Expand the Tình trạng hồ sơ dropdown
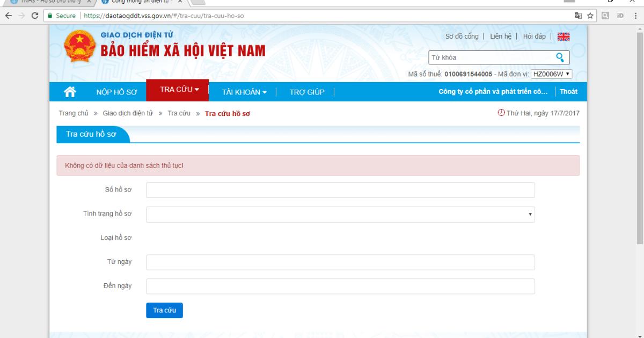Viewport: 644px width, 338px height. 340,214
